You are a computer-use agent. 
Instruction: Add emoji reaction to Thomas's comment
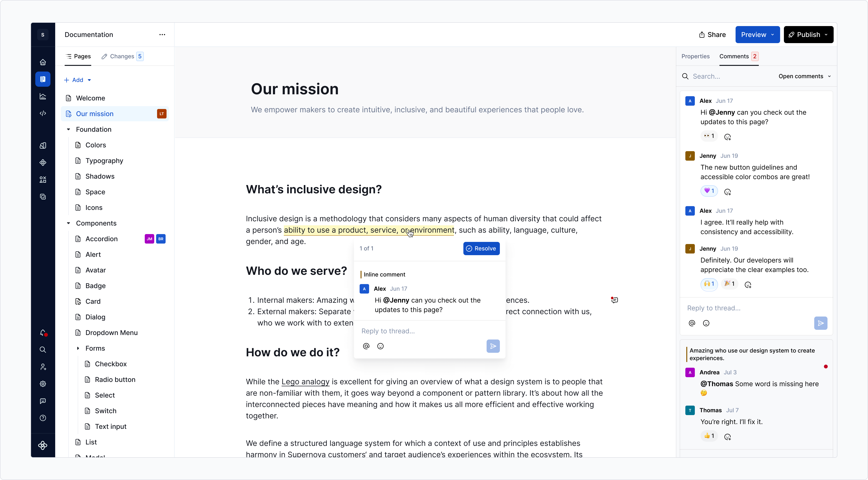728,437
